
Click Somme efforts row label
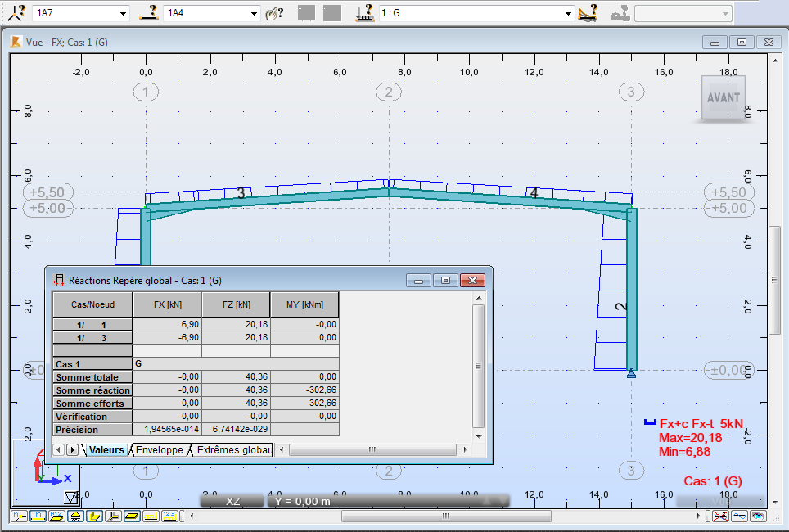click(92, 404)
